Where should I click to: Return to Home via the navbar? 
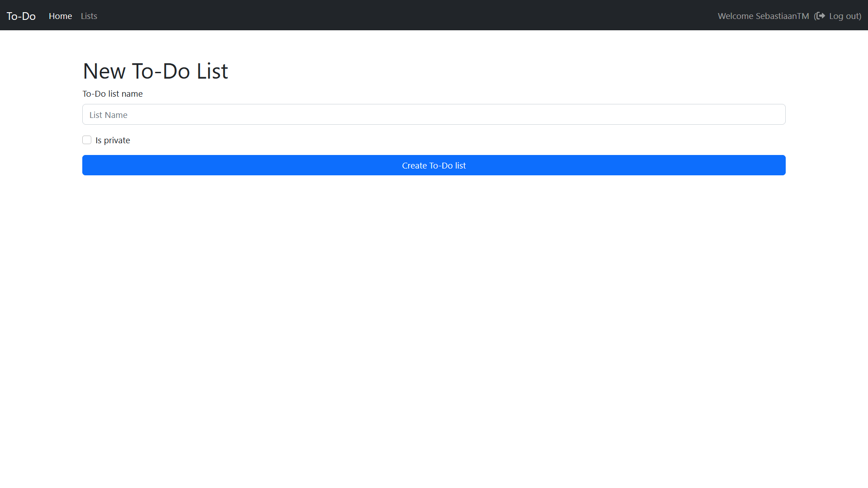(x=61, y=16)
